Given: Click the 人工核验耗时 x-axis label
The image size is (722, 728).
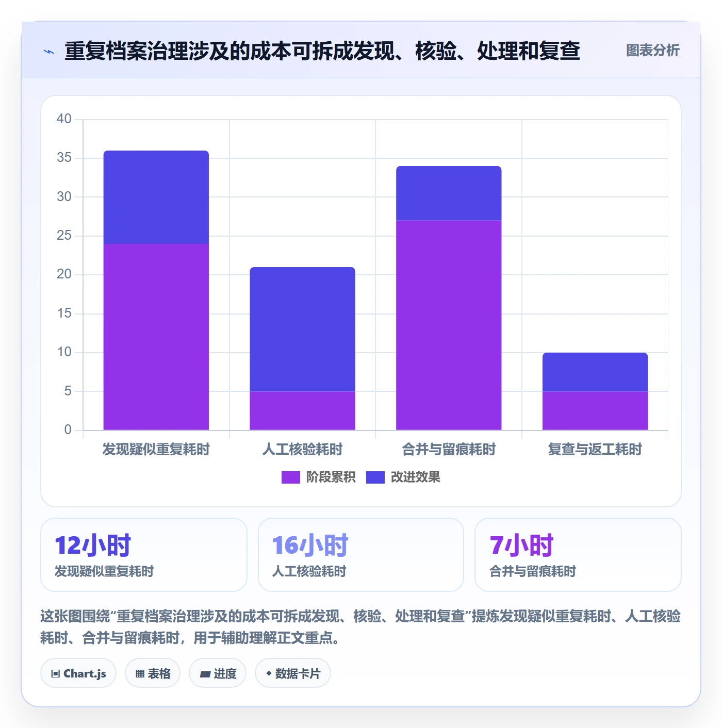Looking at the screenshot, I should click(303, 450).
